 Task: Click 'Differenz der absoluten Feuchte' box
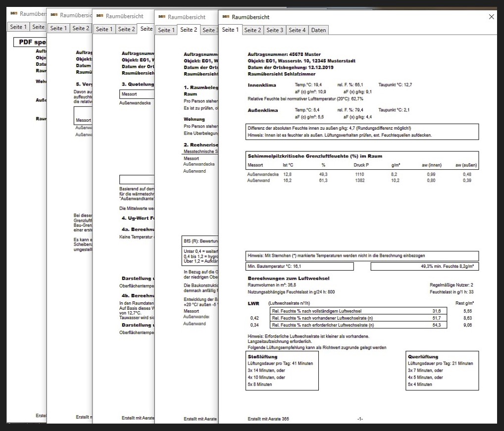tap(362, 132)
